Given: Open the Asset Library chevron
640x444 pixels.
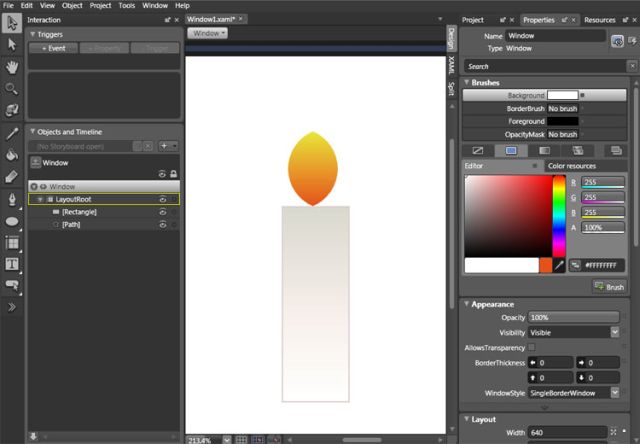Looking at the screenshot, I should (12, 307).
